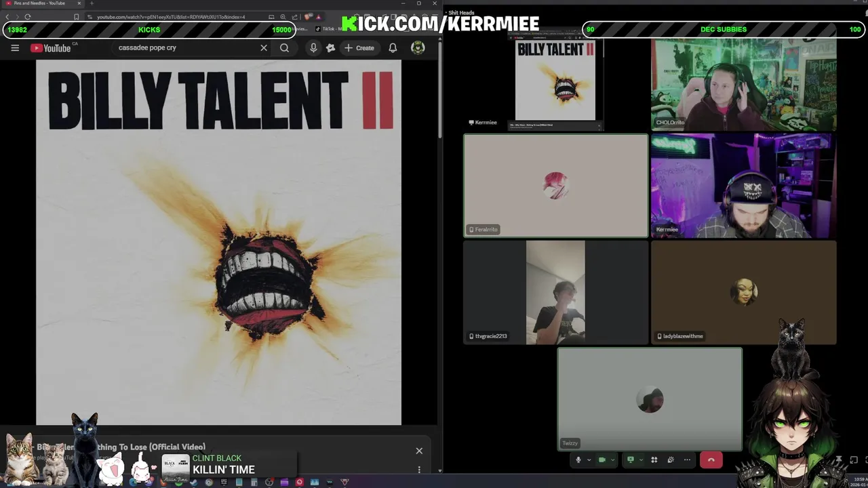Select ladyblazewithme's tile
The image size is (868, 488).
click(744, 292)
